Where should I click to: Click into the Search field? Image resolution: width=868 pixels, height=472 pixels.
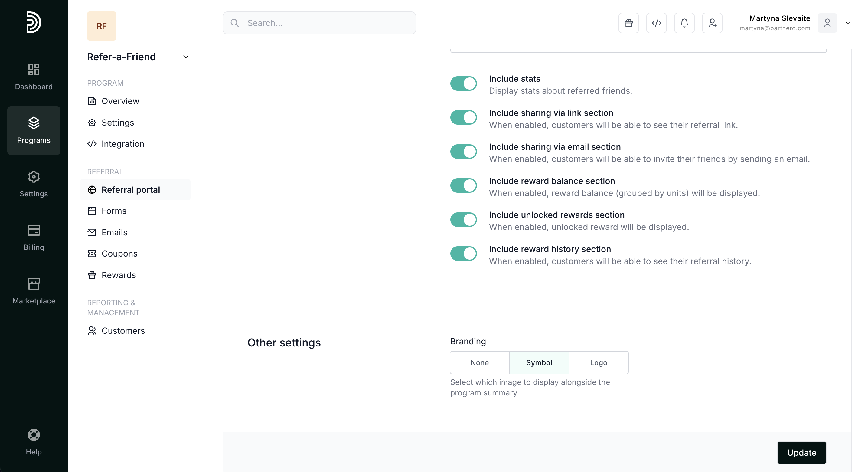[324, 23]
